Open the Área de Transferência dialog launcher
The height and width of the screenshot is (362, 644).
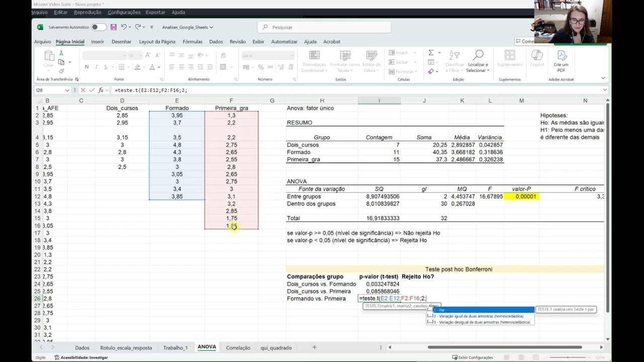(76, 79)
